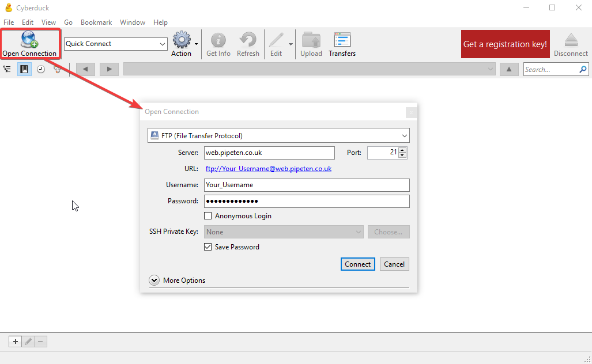Decrease the port number stepper

402,156
